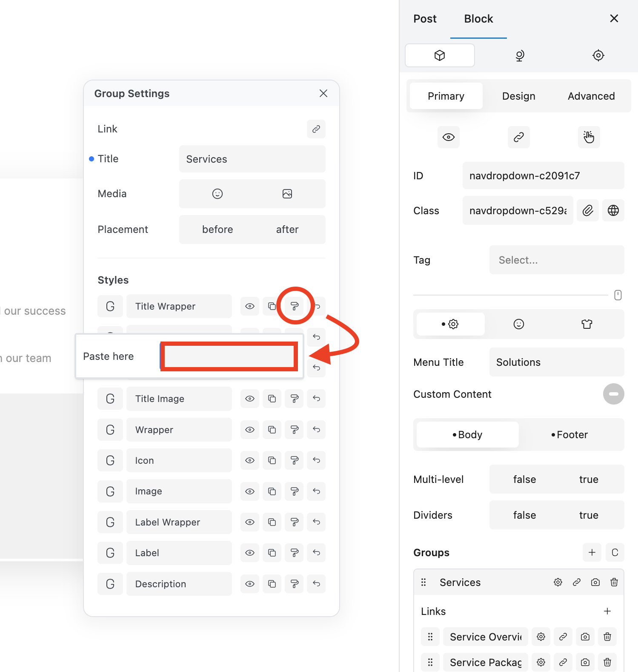Toggle the Custom Content switch
Viewport: 638px width, 672px height.
click(x=613, y=394)
